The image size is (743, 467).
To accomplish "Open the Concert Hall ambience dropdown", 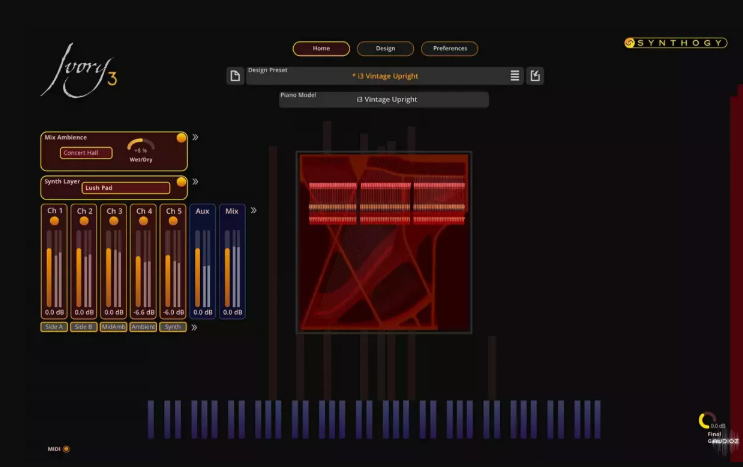I will pyautogui.click(x=87, y=153).
